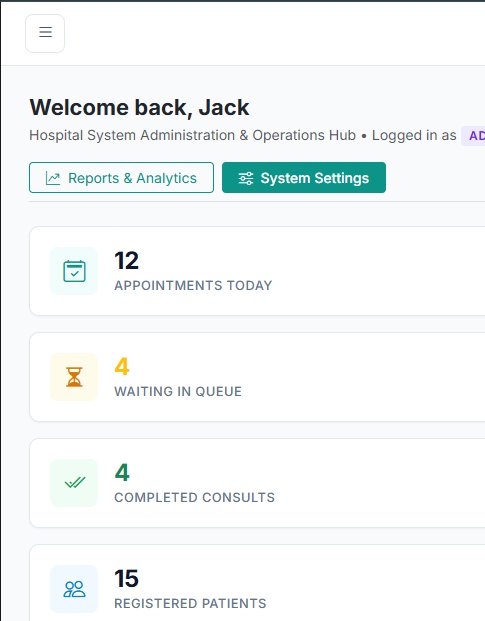
Task: Click the Reports & Analytics button
Action: 121,178
